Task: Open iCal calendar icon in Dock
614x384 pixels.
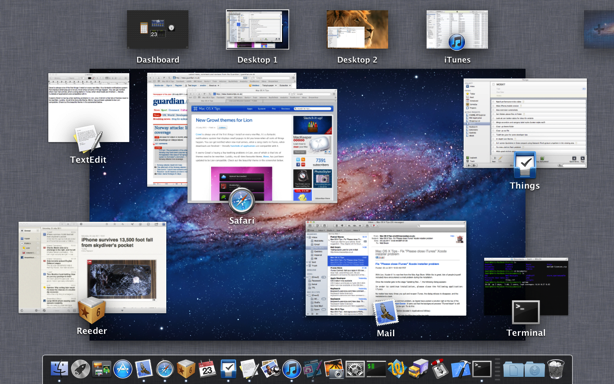Action: click(x=207, y=369)
